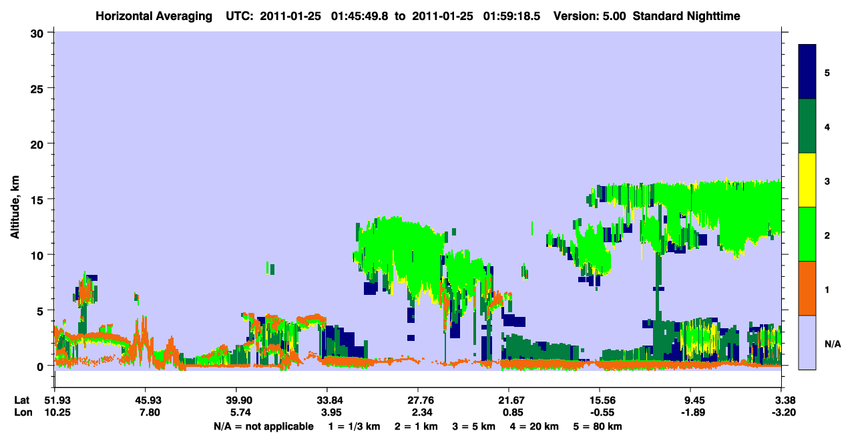868x445 pixels.
Task: Click the 'Lon' row label
Action: 23,412
